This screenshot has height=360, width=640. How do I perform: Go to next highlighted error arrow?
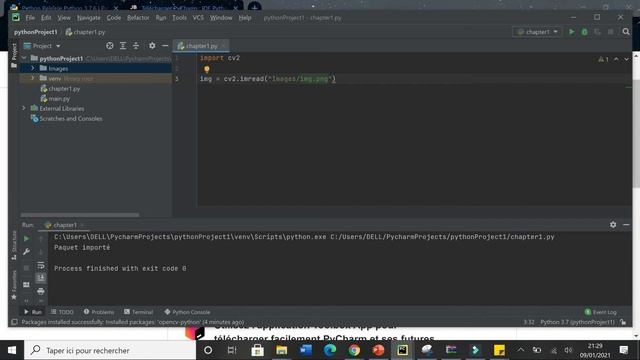coord(626,59)
